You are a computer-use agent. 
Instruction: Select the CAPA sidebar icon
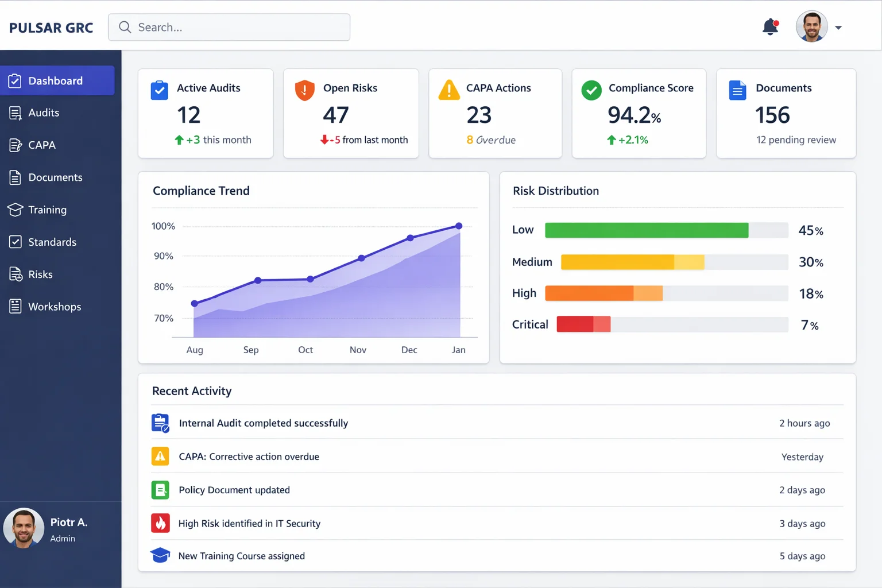click(15, 145)
